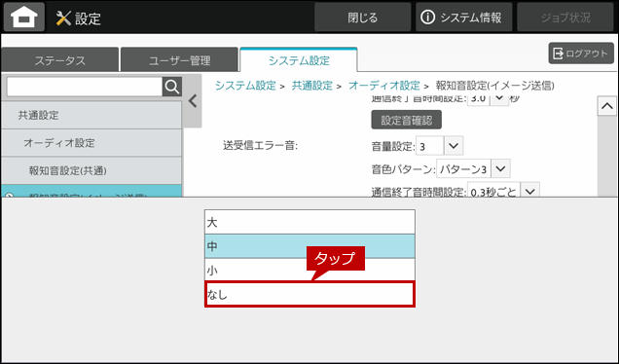Log out with ログアウト button
619x364 pixels.
pyautogui.click(x=581, y=54)
